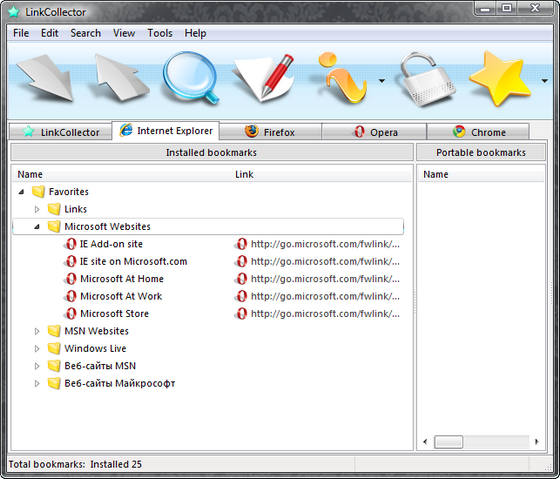Click the Firefox icon on the Firefox tab
The image size is (560, 479).
coord(252,131)
